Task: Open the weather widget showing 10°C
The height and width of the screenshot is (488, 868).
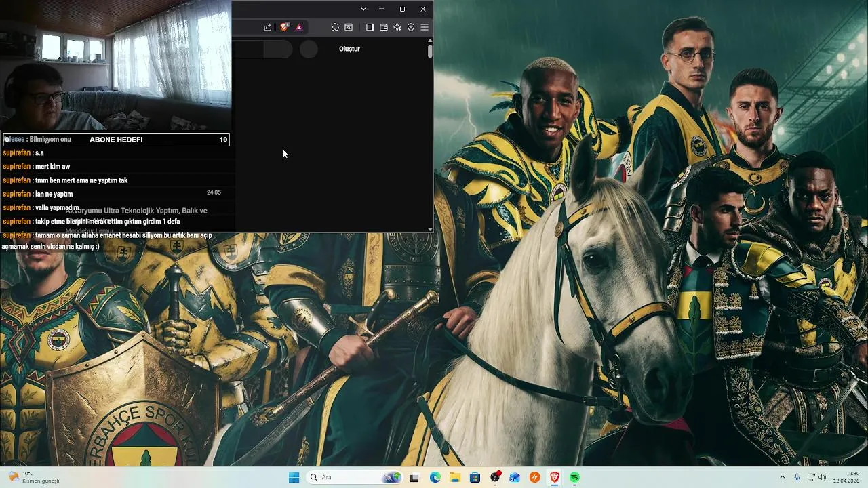Action: pos(34,477)
